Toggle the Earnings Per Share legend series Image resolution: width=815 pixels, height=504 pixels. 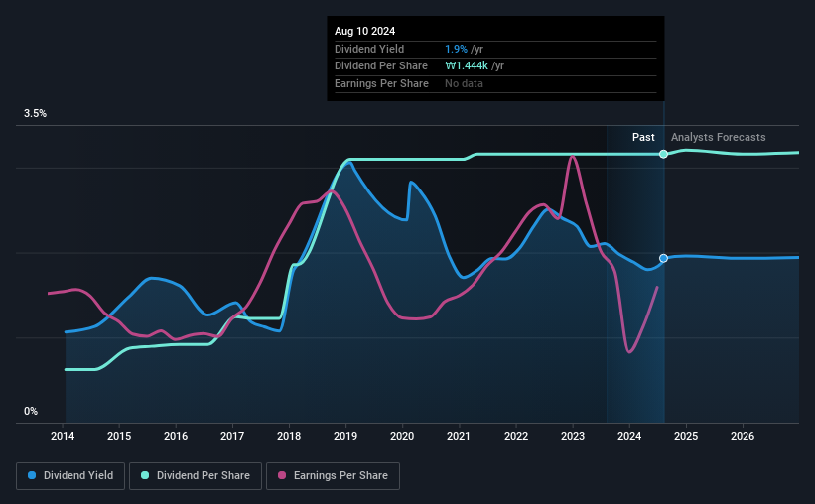pyautogui.click(x=333, y=476)
